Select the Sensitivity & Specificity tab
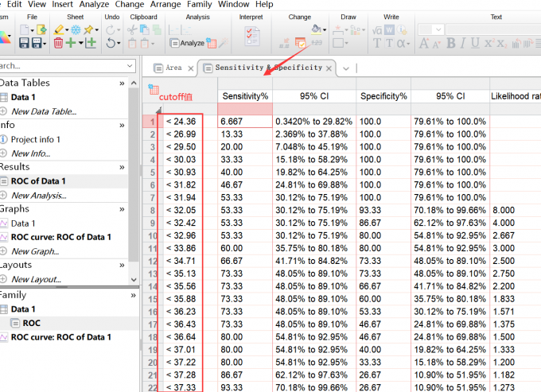Screen dimensions: 541x392 point(268,68)
